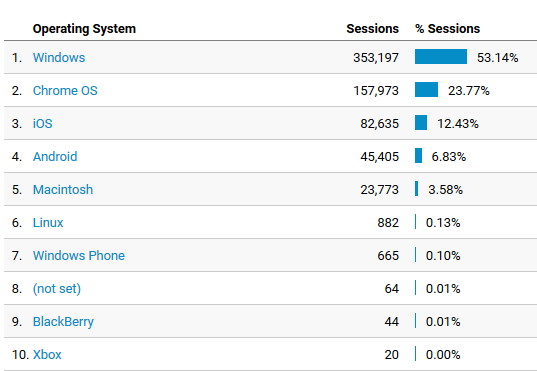Click the Chrome OS sessions value 157,973
Image resolution: width=537 pixels, height=371 pixels.
point(376,91)
